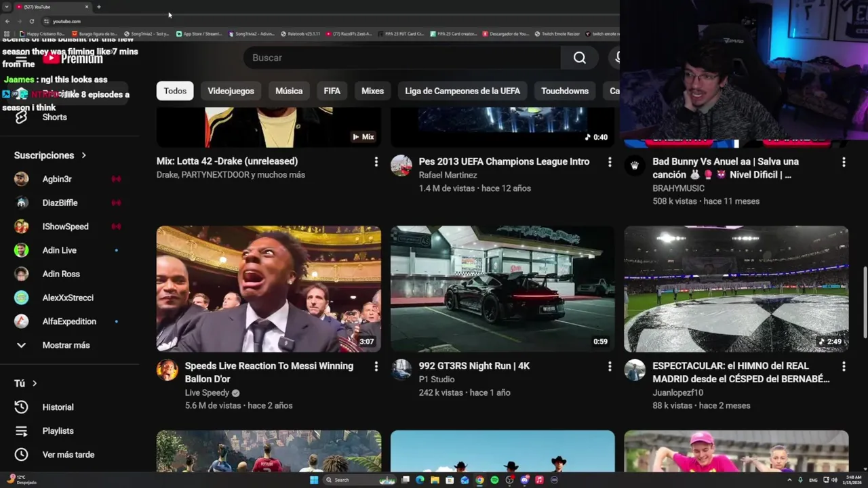Open the taskbar clock and date
868x488 pixels.
[852, 480]
